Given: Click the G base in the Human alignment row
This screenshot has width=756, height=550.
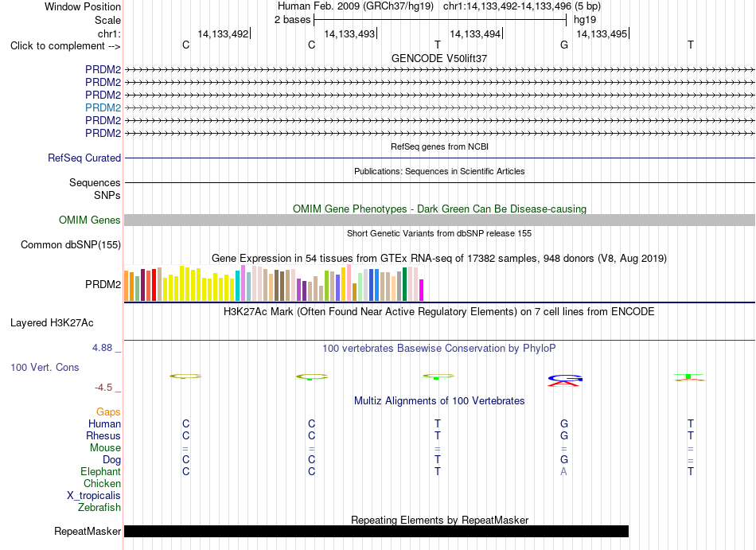Looking at the screenshot, I should pyautogui.click(x=564, y=423).
